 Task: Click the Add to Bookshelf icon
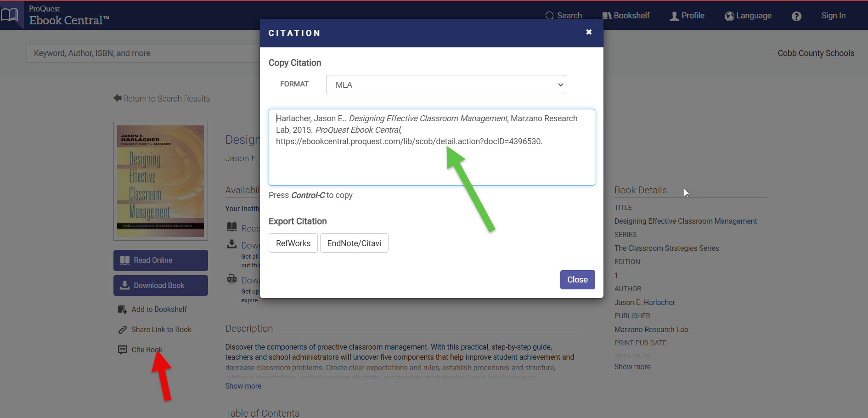click(122, 310)
